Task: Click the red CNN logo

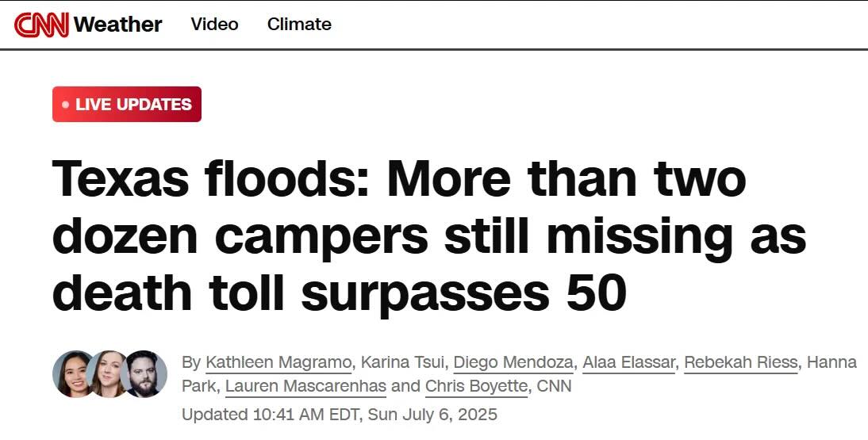Action: coord(41,25)
